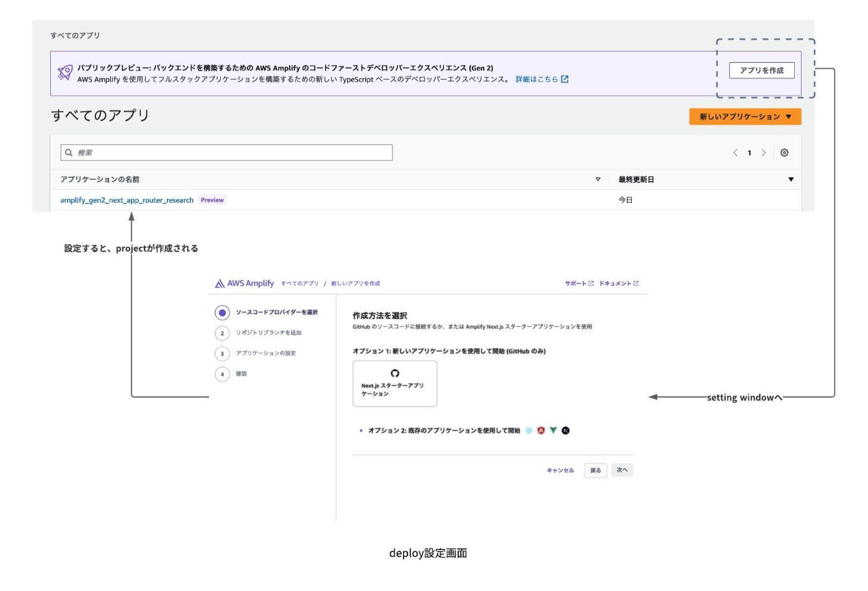868x591 pixels.
Task: Choose the Next.js スターターアプリケーション card
Action: [395, 384]
